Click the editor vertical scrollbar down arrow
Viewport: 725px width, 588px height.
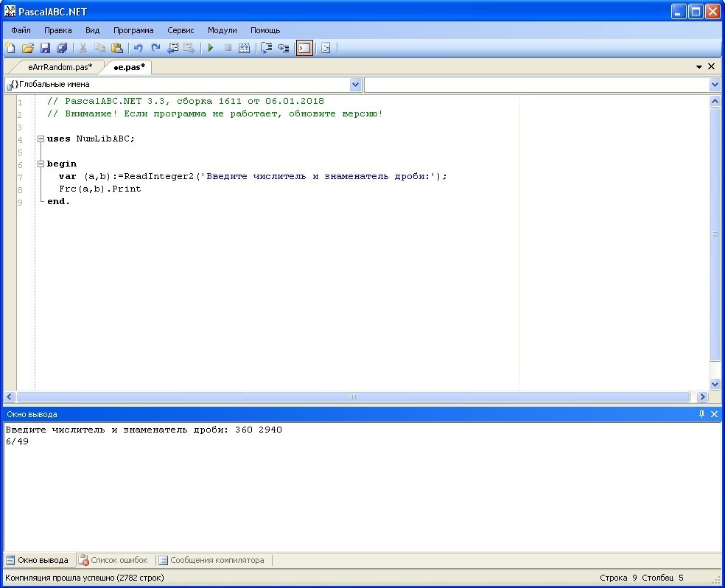point(715,384)
